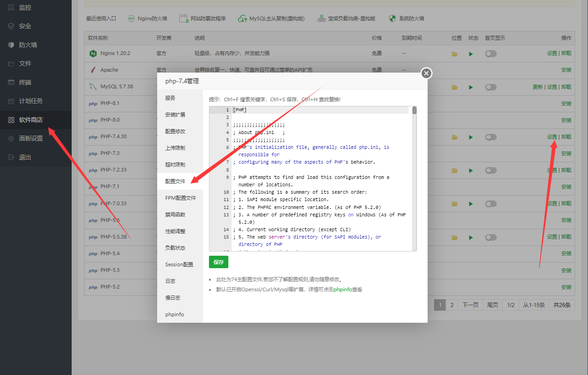588x375 pixels.
Task: Close the php-7.4管理 dialog
Action: (427, 73)
